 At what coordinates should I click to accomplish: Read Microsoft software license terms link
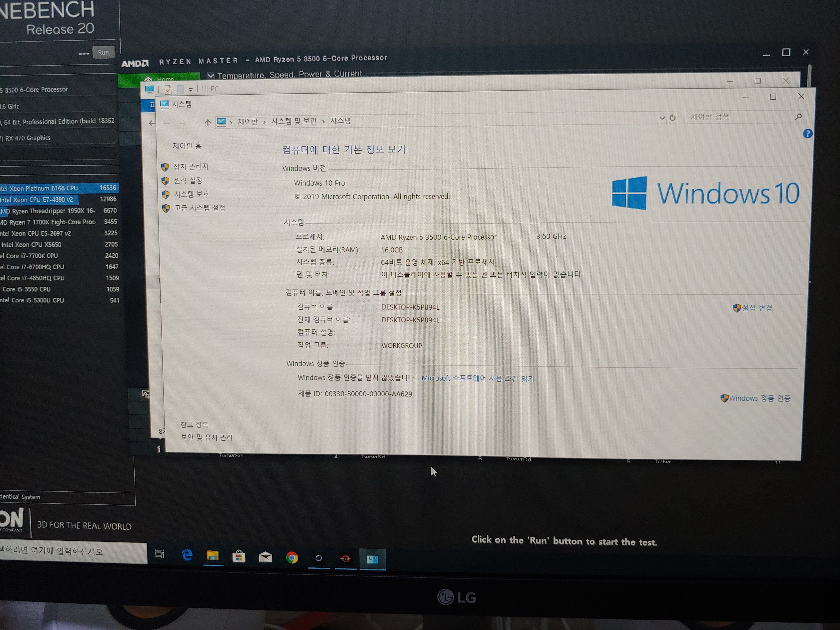[x=478, y=379]
